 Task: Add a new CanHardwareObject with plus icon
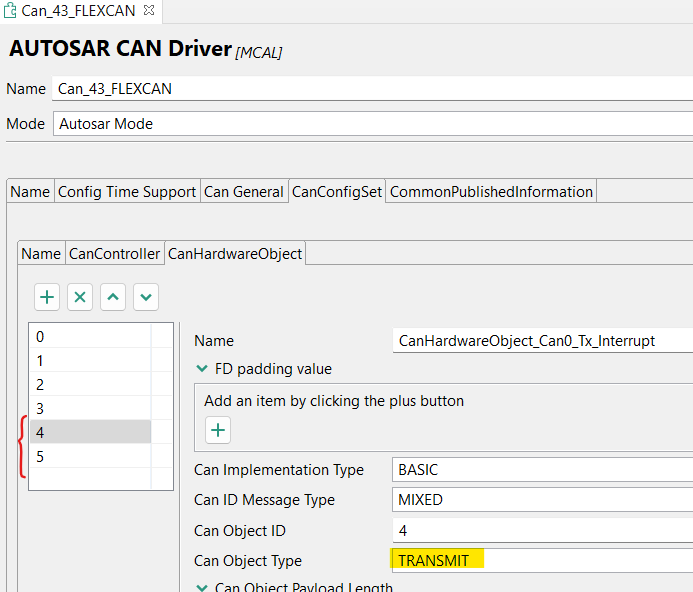(47, 297)
